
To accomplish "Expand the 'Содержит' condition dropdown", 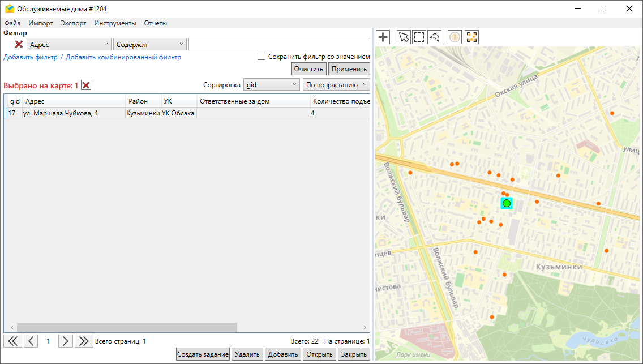I will [x=150, y=44].
